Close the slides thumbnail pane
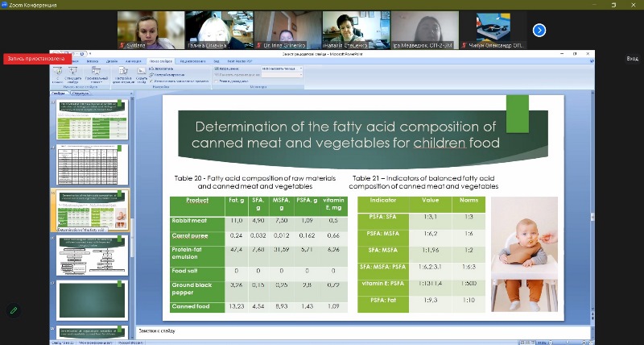 tap(130, 94)
